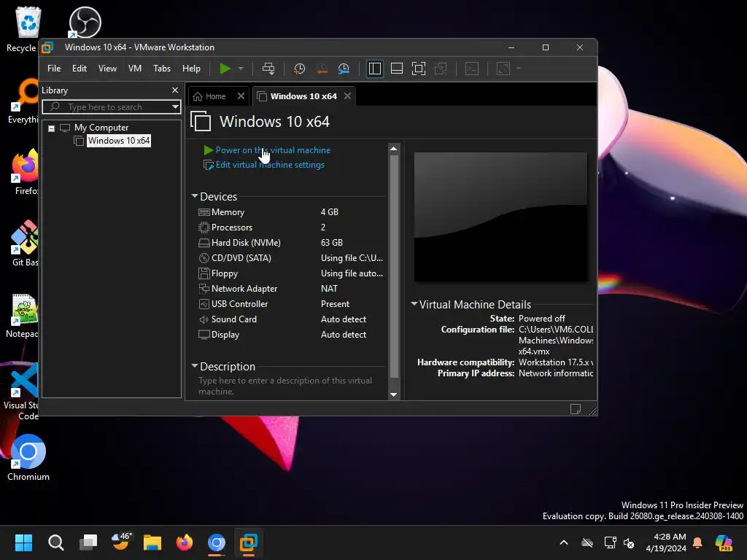Toggle the thumbnail bar view icon

[x=397, y=69]
